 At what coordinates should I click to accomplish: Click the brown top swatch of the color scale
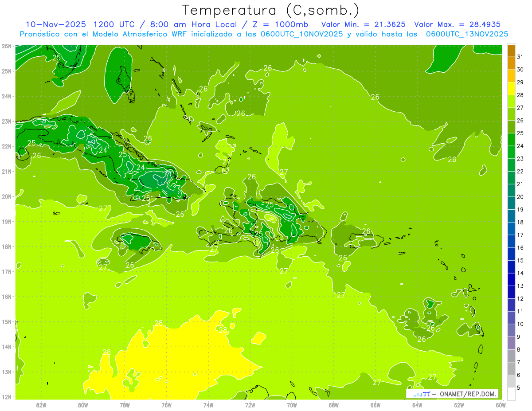coord(511,51)
